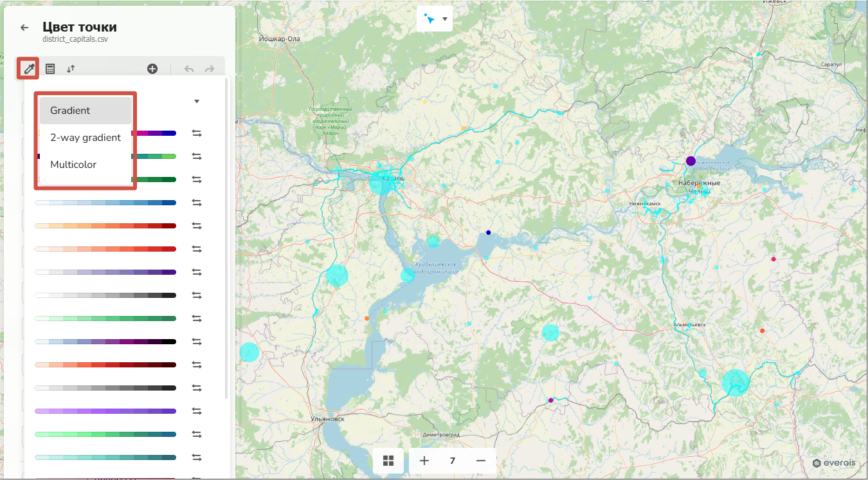
Task: Choose the Multicolor option
Action: point(86,165)
